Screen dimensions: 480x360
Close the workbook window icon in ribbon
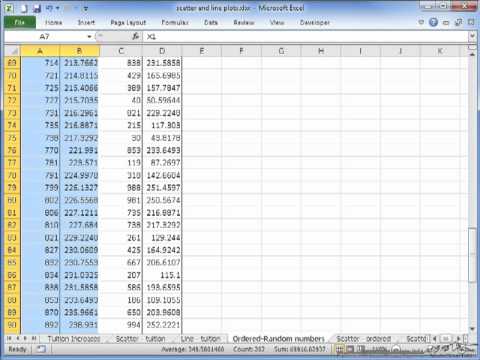click(x=471, y=22)
